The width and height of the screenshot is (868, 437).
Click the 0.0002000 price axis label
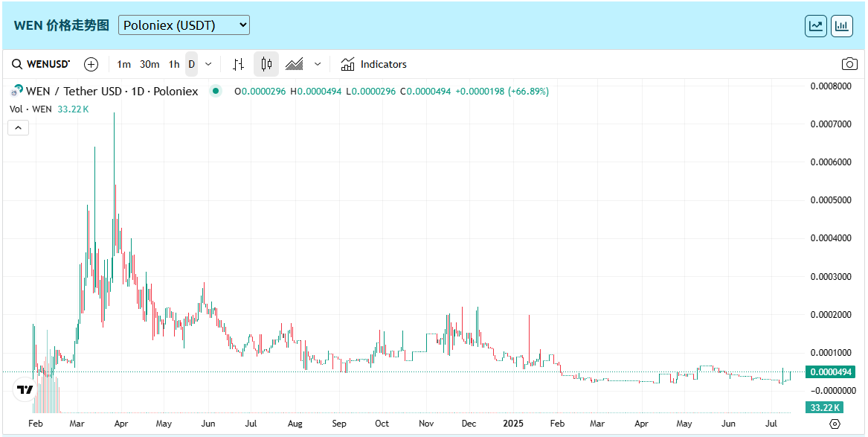[831, 315]
